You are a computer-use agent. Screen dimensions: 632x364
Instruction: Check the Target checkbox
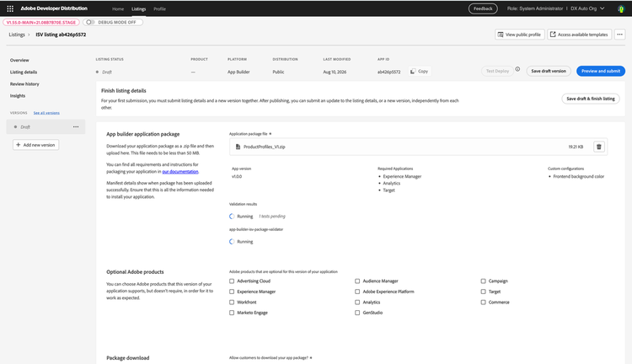tap(483, 292)
